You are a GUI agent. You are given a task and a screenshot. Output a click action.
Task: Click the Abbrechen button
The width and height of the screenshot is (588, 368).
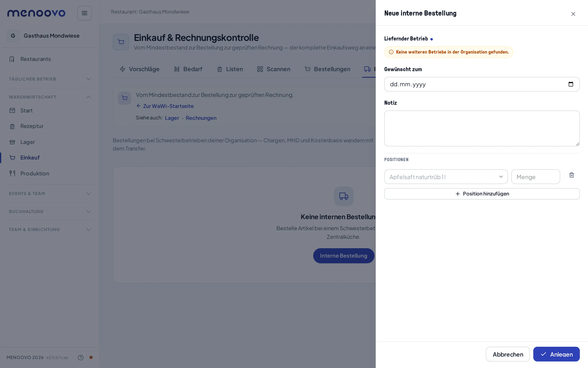click(508, 354)
